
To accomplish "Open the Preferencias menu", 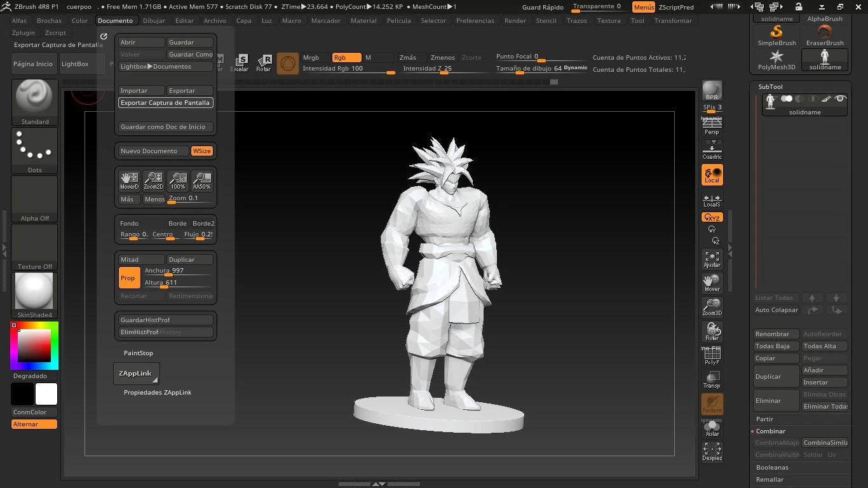I will point(475,20).
